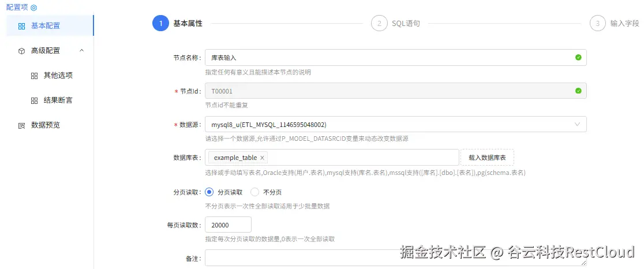The image size is (644, 269).
Task: Click the disabled 节点Id field T00001
Action: coord(395,91)
